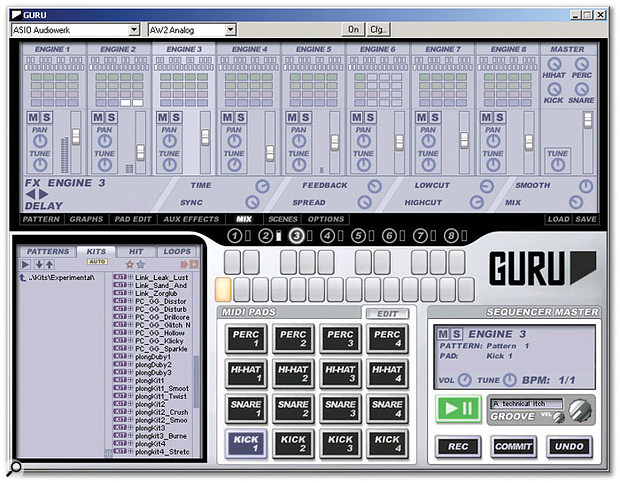Viewport: 620px width, 483px height.
Task: Expand plongDuby1 kit entry
Action: [130, 357]
